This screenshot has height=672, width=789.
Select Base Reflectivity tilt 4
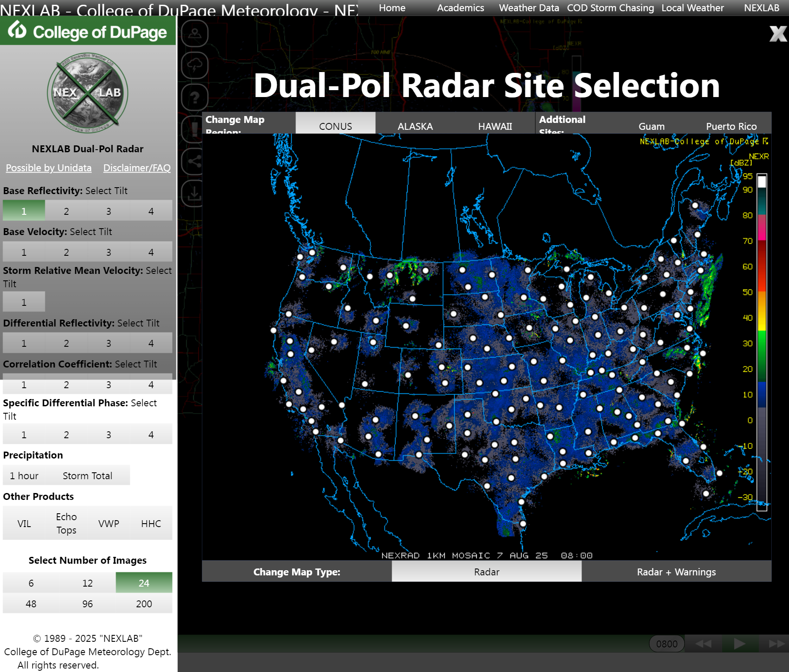[151, 210]
